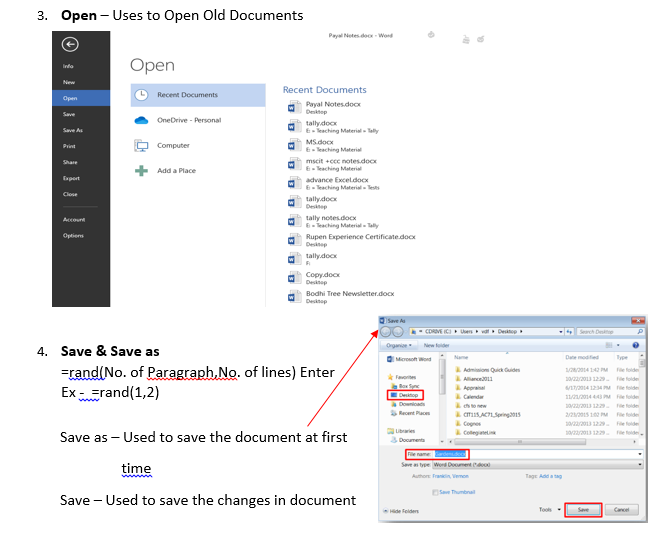Open MS.docx from recent list
This screenshot has width=660, height=543.
click(325, 145)
